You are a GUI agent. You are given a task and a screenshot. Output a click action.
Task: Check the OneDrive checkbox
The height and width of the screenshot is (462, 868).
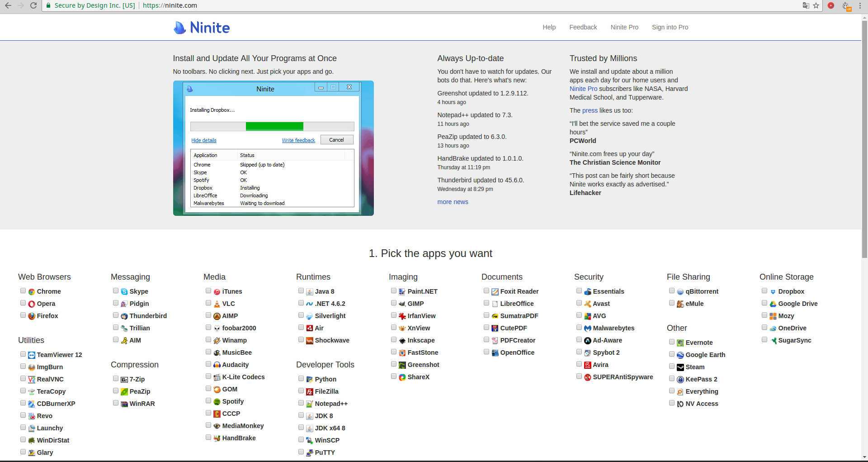(x=764, y=328)
